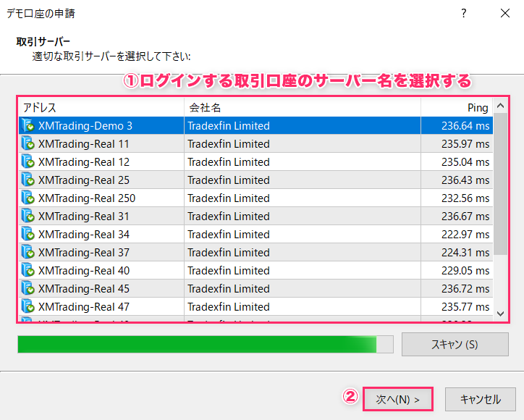Select the XMTrading-Real 12 server name

tap(83, 162)
